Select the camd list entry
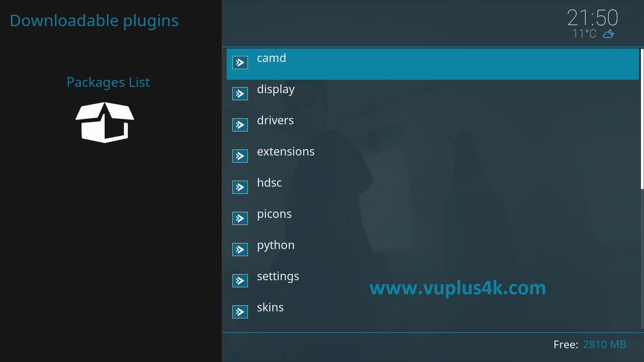This screenshot has width=644, height=362. 433,64
